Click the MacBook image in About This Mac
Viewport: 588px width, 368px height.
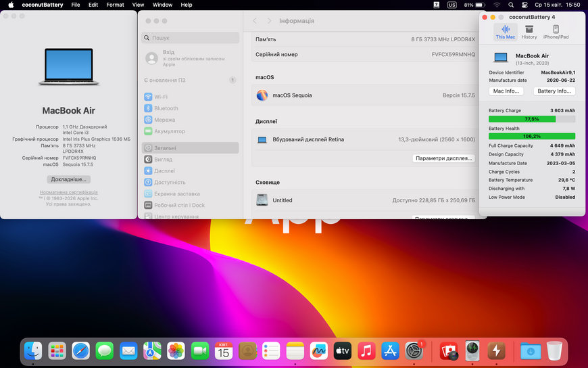click(69, 66)
